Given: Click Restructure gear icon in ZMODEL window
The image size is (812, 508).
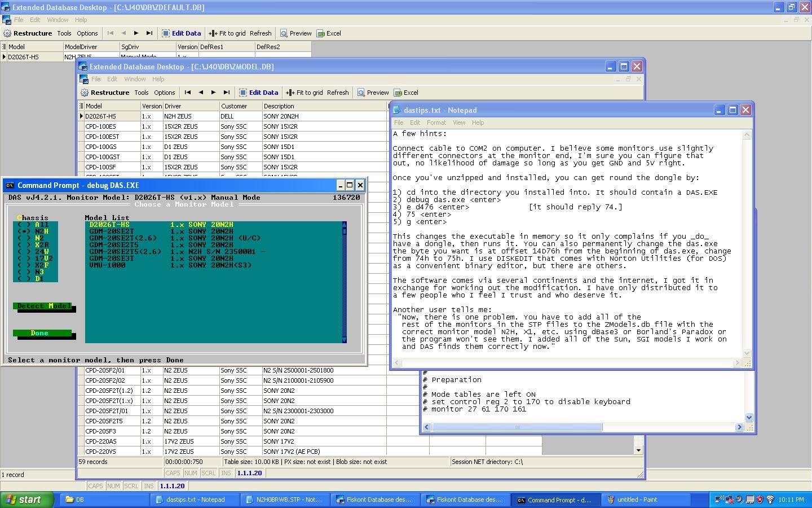Looking at the screenshot, I should 85,93.
